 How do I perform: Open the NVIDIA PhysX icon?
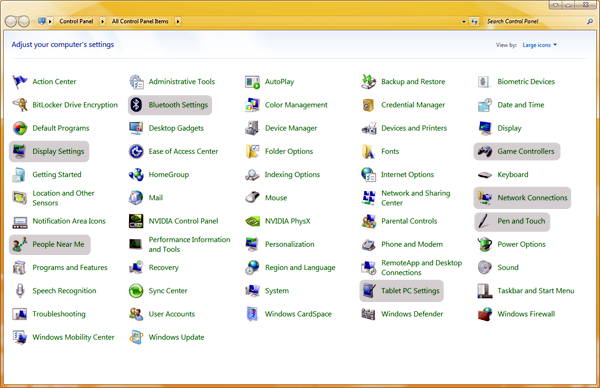tap(252, 221)
